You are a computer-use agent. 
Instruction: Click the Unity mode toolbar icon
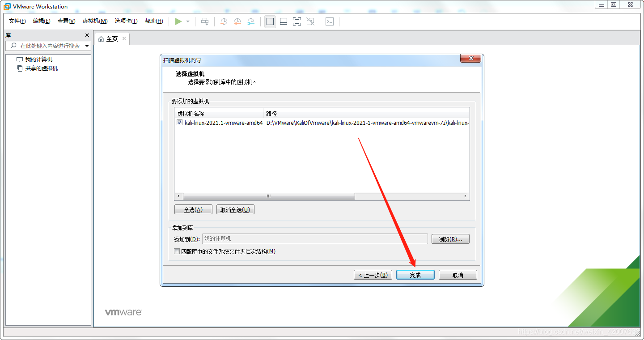311,21
